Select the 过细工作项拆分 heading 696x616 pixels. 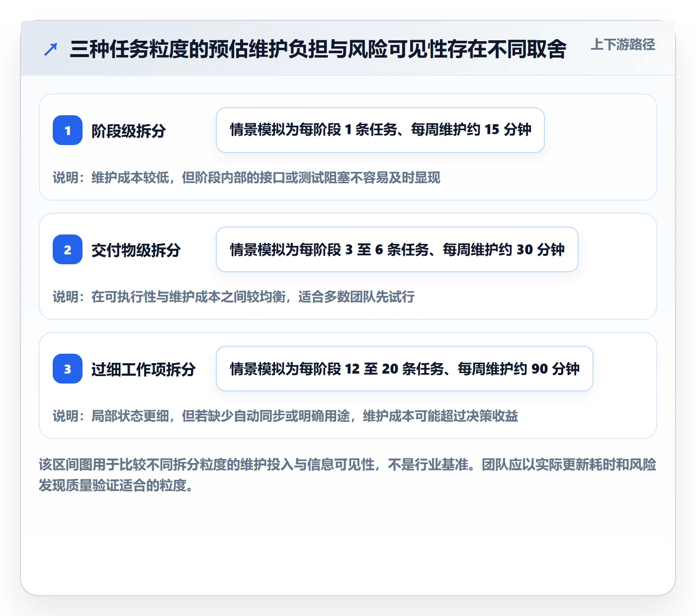143,369
